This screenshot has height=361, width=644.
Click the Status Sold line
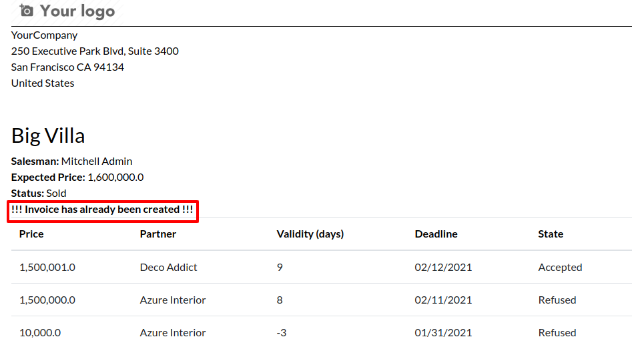(39, 193)
